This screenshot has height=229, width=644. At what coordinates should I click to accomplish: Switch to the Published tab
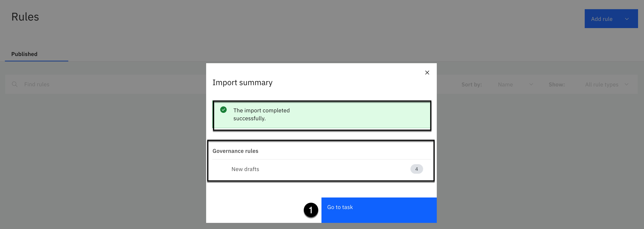pyautogui.click(x=24, y=54)
